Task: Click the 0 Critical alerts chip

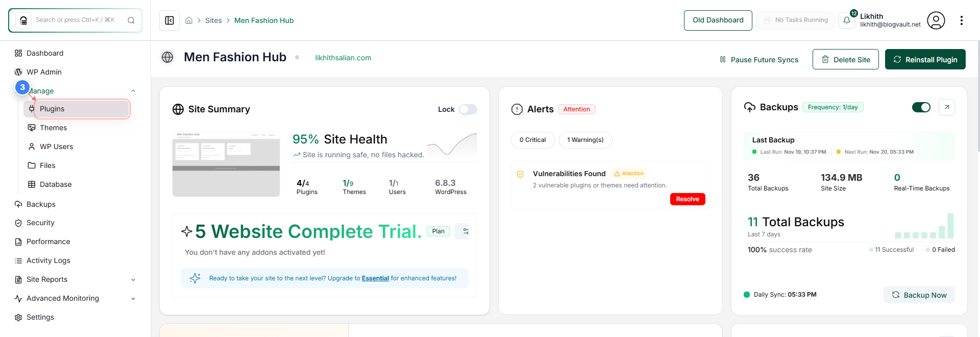Action: tap(532, 140)
